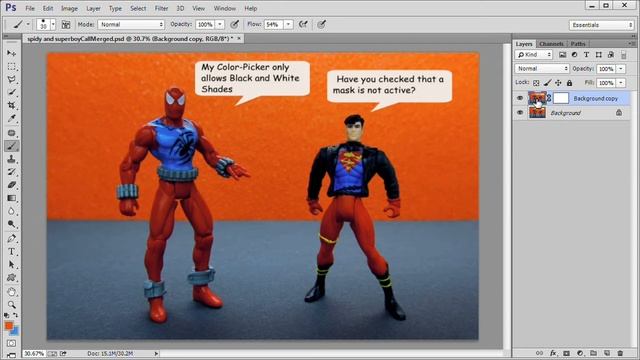Select the Rectangular Marquee tool
Viewport: 640px width, 360px height.
11,67
